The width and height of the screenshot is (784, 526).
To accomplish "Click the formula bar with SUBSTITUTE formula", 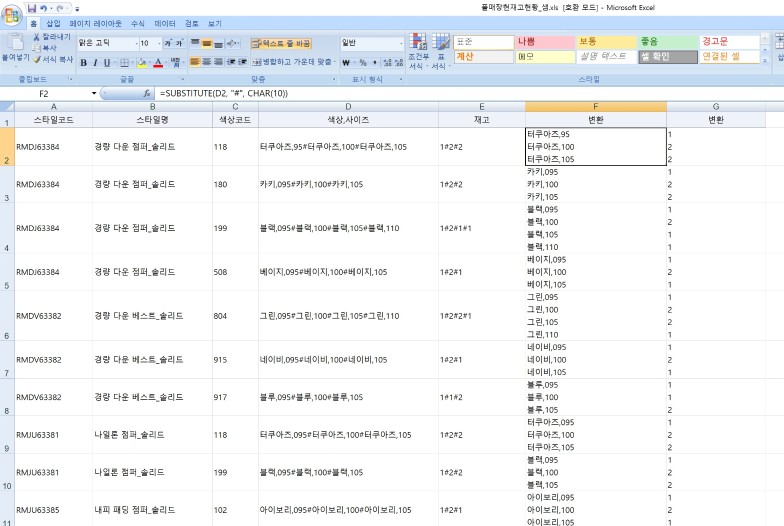I will click(x=469, y=94).
